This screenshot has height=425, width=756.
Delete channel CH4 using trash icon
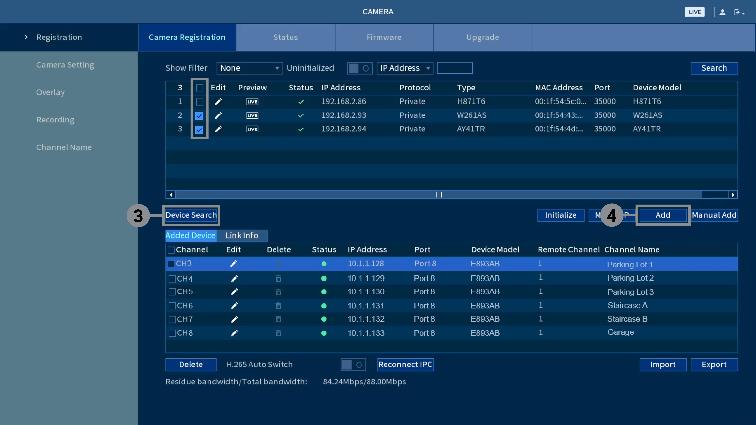pos(278,278)
